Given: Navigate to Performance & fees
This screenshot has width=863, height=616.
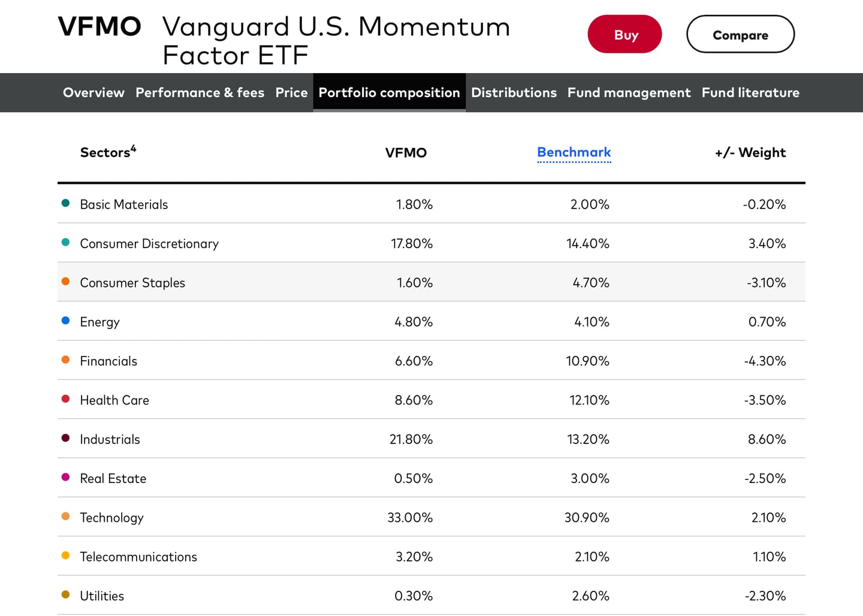Looking at the screenshot, I should [200, 92].
